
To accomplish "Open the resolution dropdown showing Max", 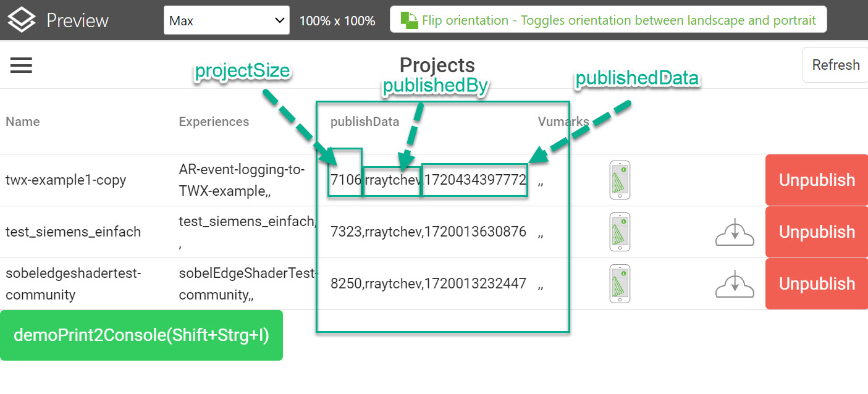I will coord(226,19).
